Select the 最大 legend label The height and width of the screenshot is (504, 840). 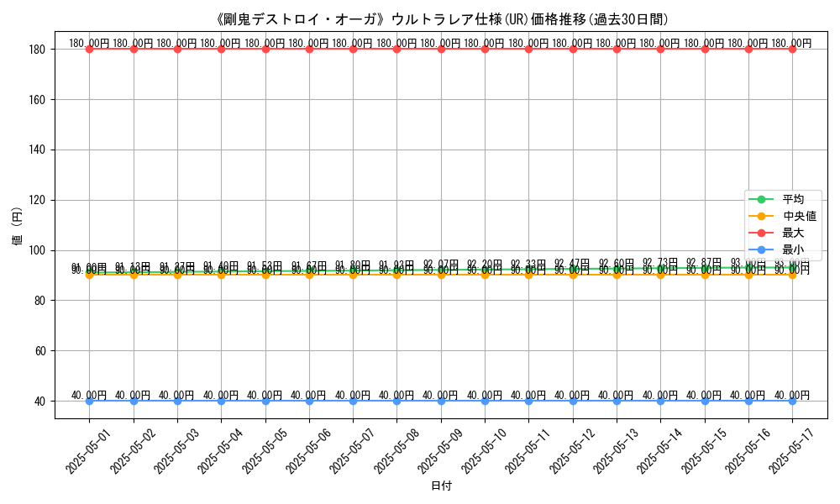click(793, 233)
